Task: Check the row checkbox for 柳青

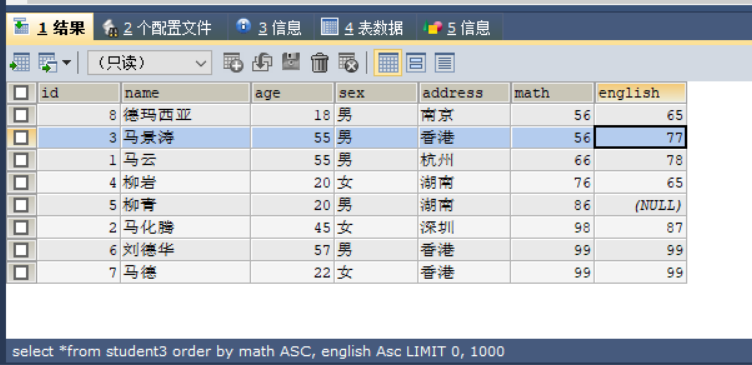Action: (21, 205)
